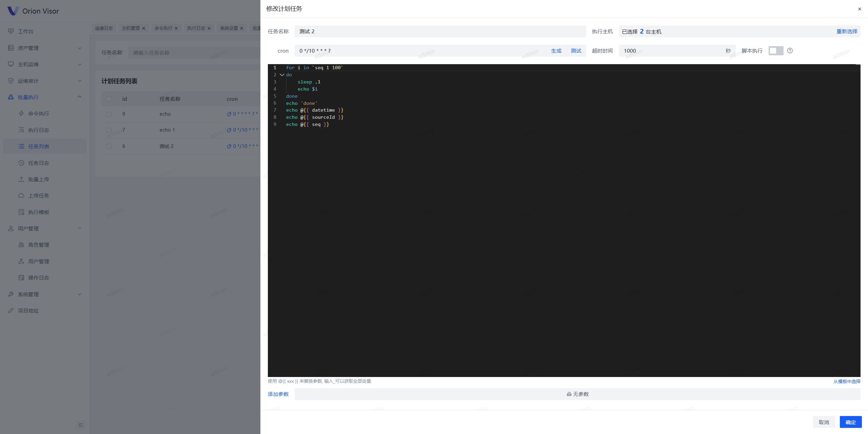
Task: Open the task log (任务日志) sidebar item
Action: pyautogui.click(x=38, y=163)
